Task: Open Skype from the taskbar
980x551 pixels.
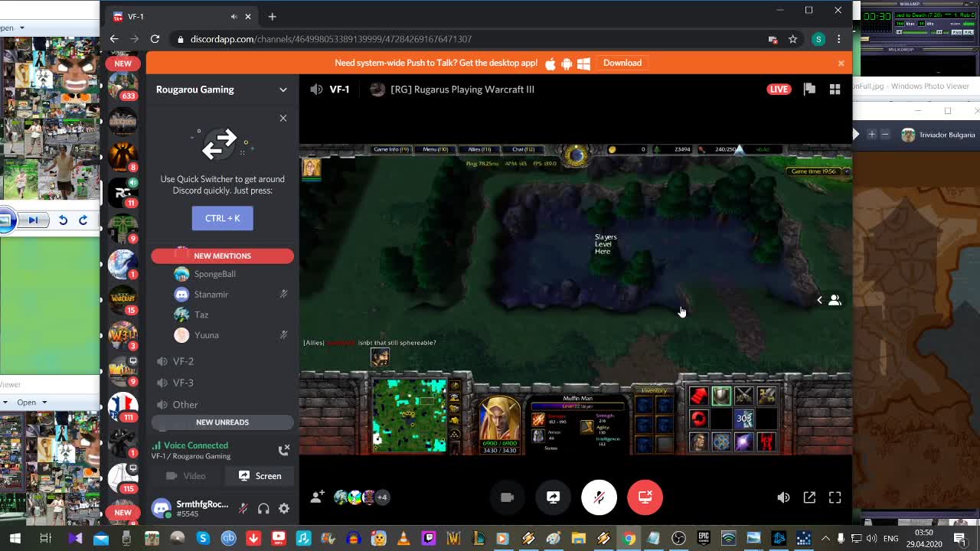Action: click(x=203, y=539)
